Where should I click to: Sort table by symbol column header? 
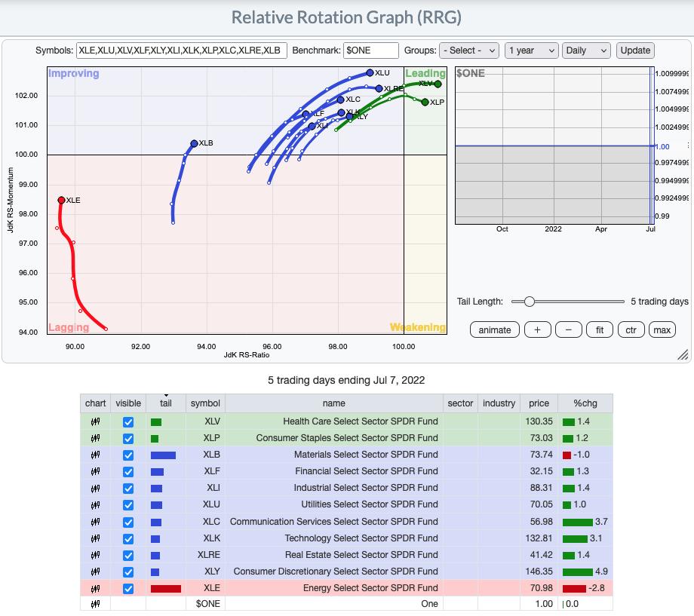coord(205,403)
